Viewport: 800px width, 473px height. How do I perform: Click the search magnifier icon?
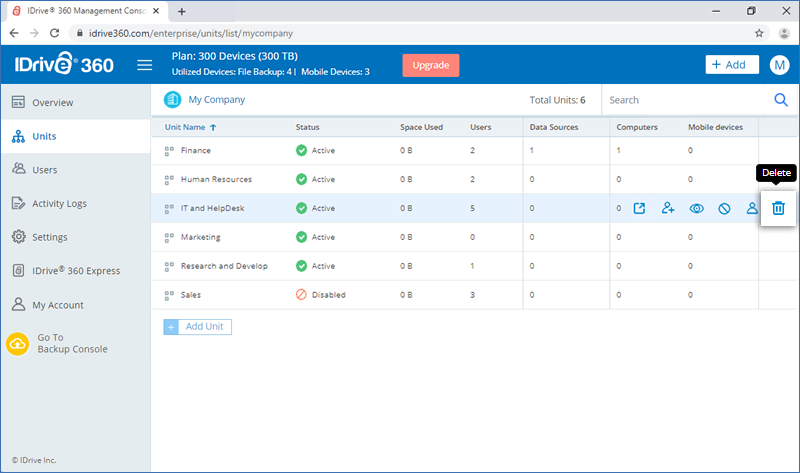point(781,100)
